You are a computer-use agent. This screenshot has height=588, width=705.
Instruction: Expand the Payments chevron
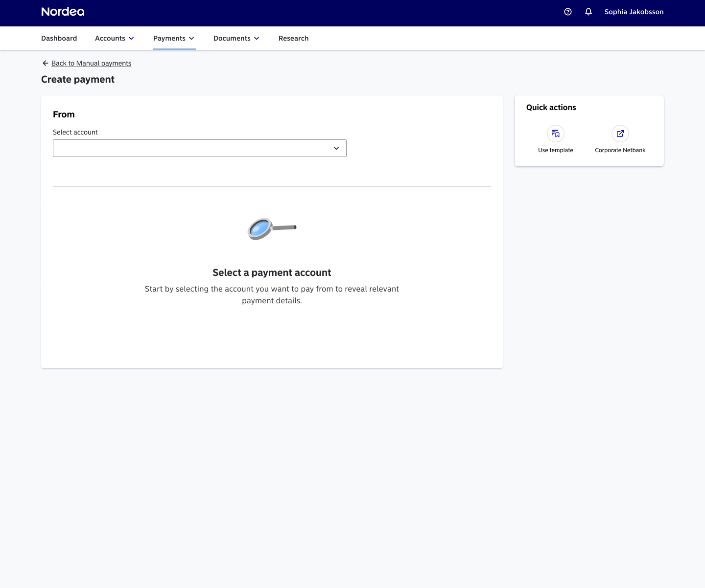191,38
